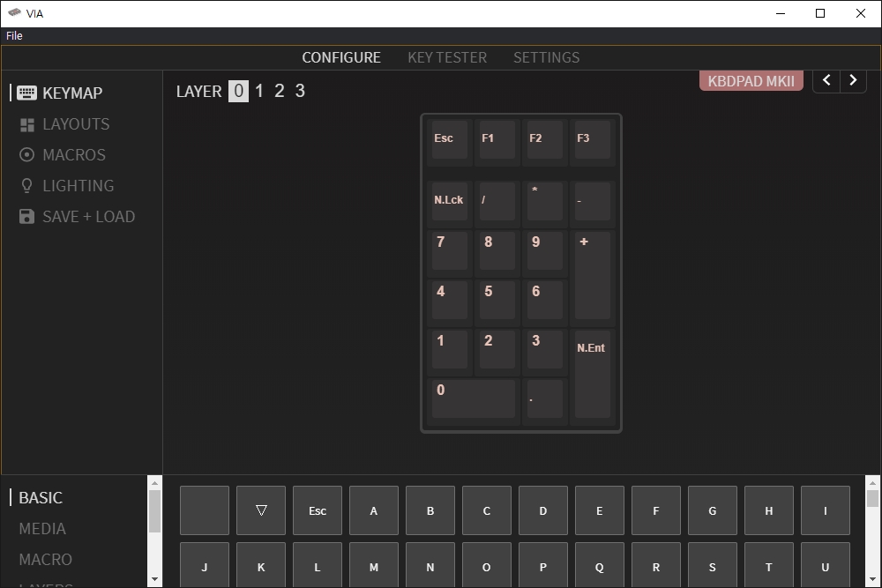Select the period key on the numpad
This screenshot has height=588, width=882.
pyautogui.click(x=544, y=401)
